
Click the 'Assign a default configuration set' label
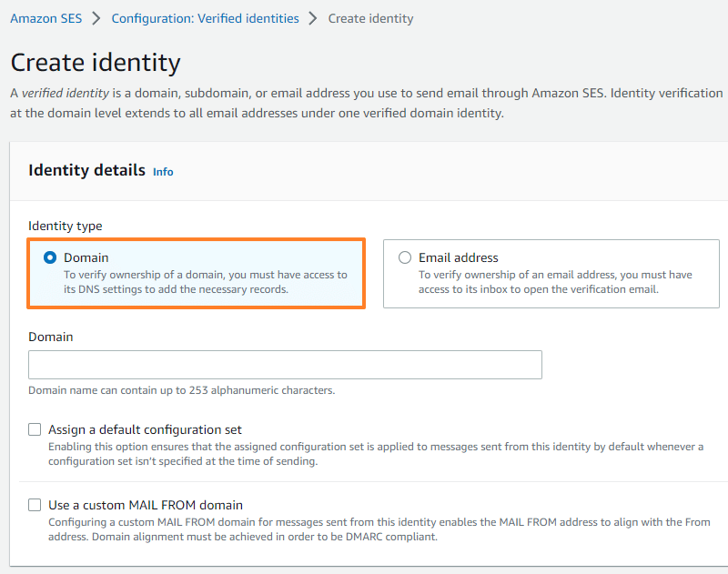[145, 429]
